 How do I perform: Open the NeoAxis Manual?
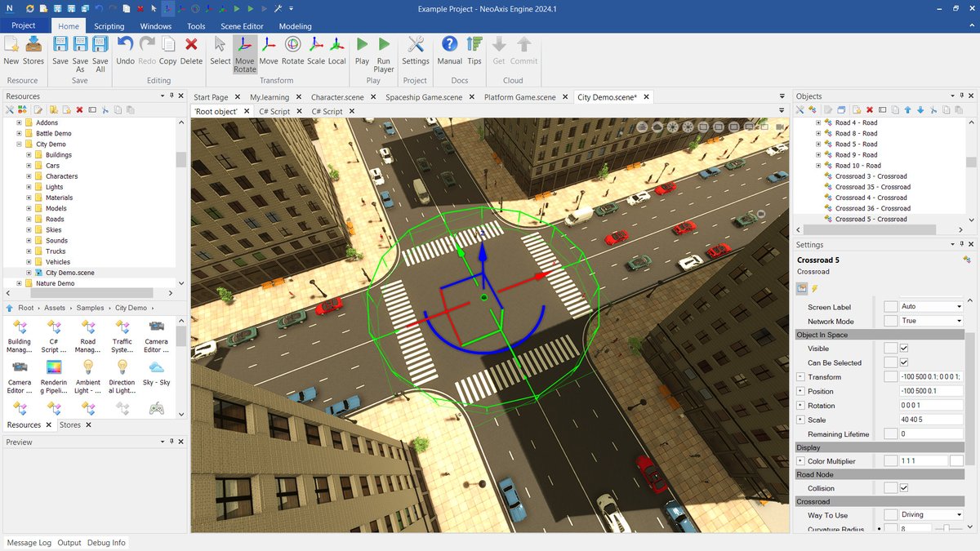[x=450, y=51]
